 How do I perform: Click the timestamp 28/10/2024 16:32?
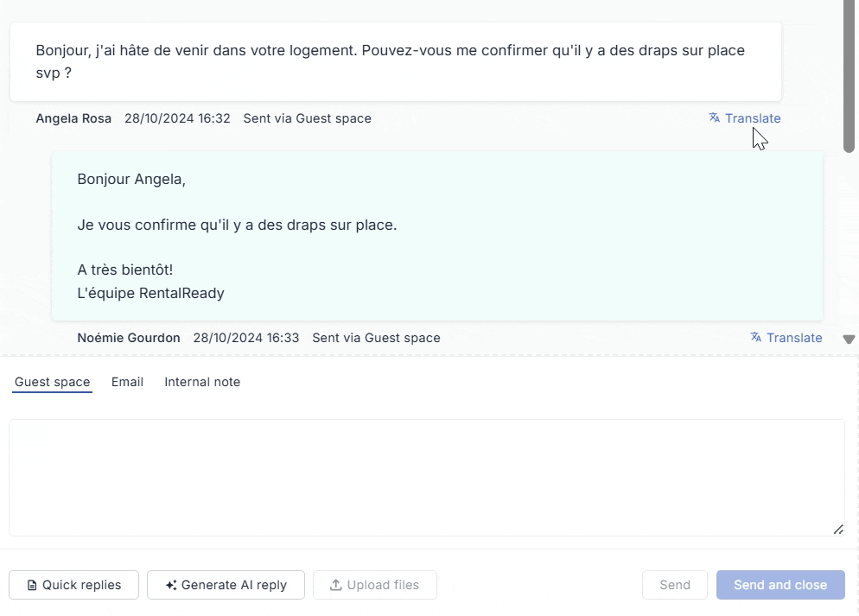177,118
